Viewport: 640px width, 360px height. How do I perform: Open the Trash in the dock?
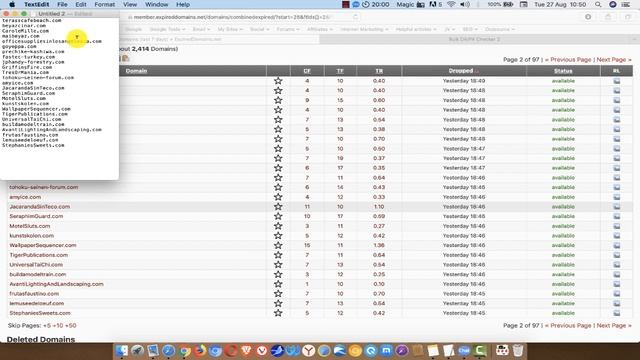point(518,350)
